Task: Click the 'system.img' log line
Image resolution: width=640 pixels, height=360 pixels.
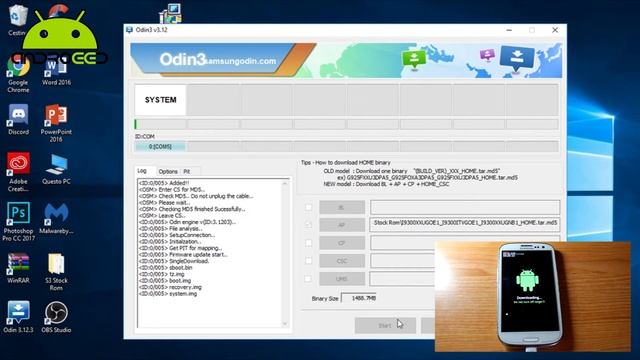Action: click(x=168, y=294)
